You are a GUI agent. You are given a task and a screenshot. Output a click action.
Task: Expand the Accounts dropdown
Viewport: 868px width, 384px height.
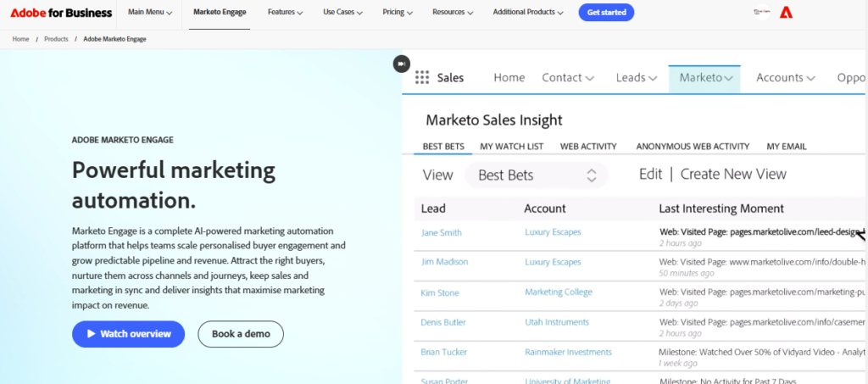click(x=786, y=77)
